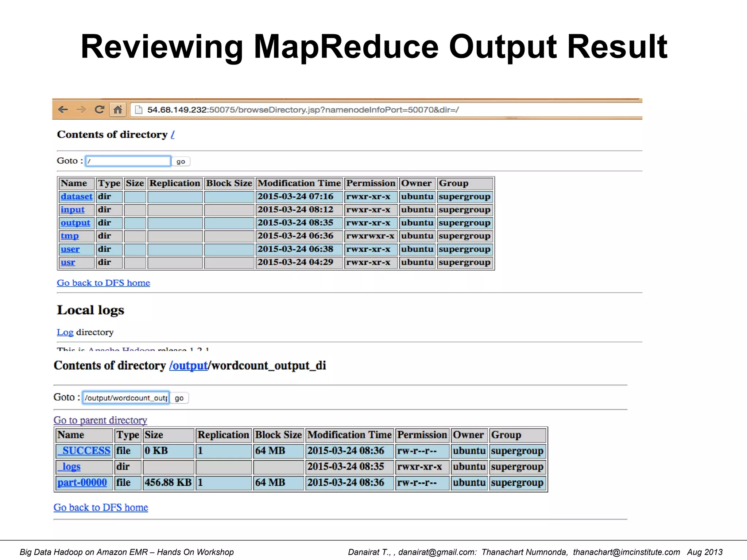Screen dimensions: 747x560
Task: Click go button beside wordcount Goto field
Action: [179, 398]
